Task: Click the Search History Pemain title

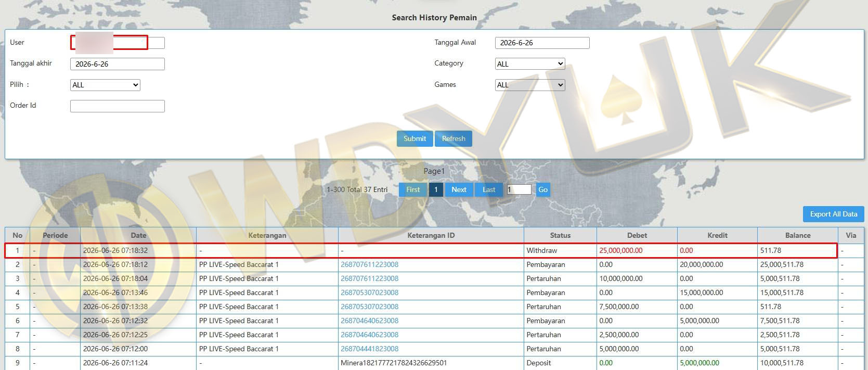Action: tap(434, 18)
